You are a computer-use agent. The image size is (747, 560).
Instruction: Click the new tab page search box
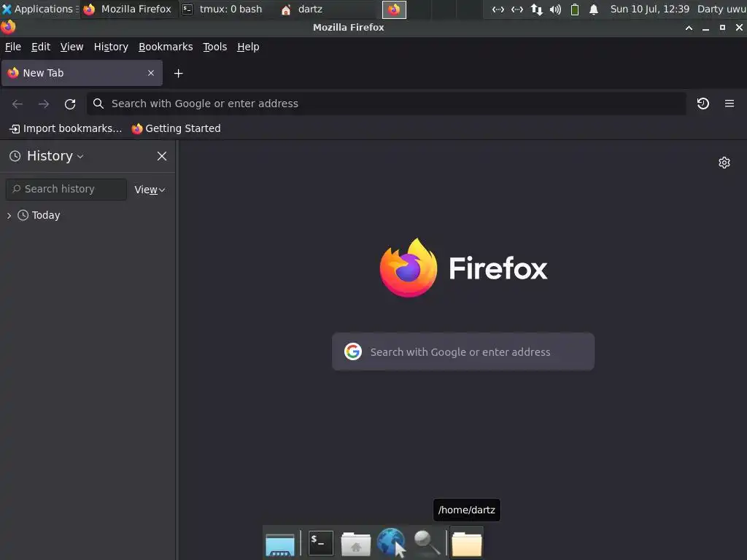tap(463, 351)
